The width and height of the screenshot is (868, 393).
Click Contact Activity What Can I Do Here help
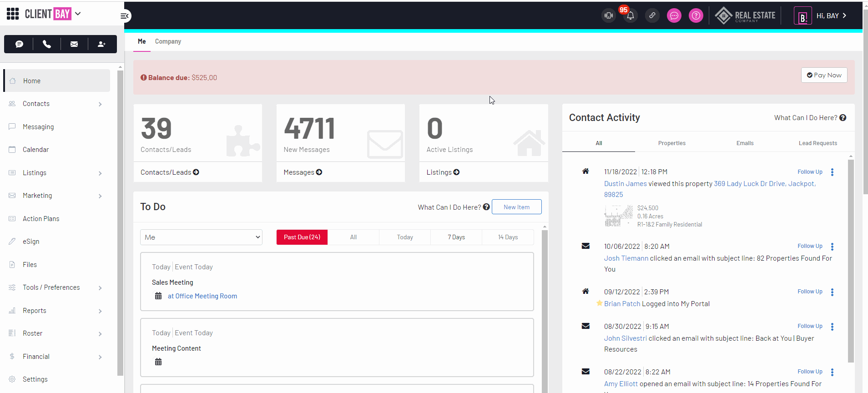tap(810, 118)
